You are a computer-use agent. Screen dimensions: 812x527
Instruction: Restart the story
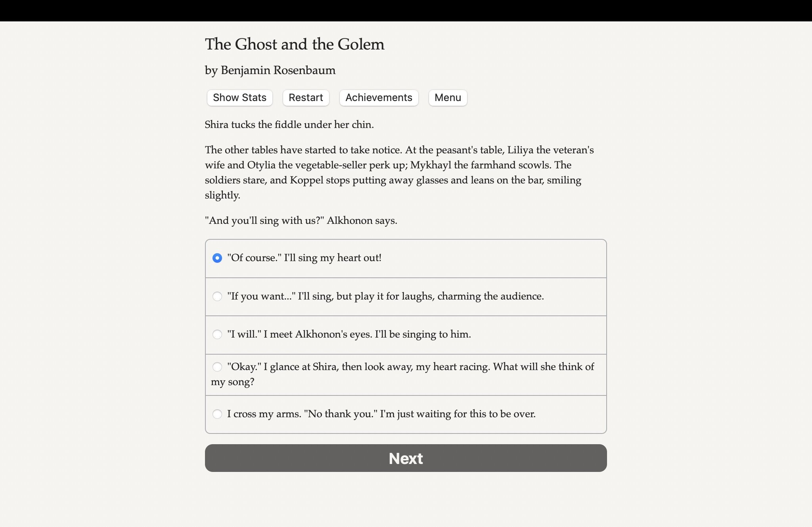(306, 97)
